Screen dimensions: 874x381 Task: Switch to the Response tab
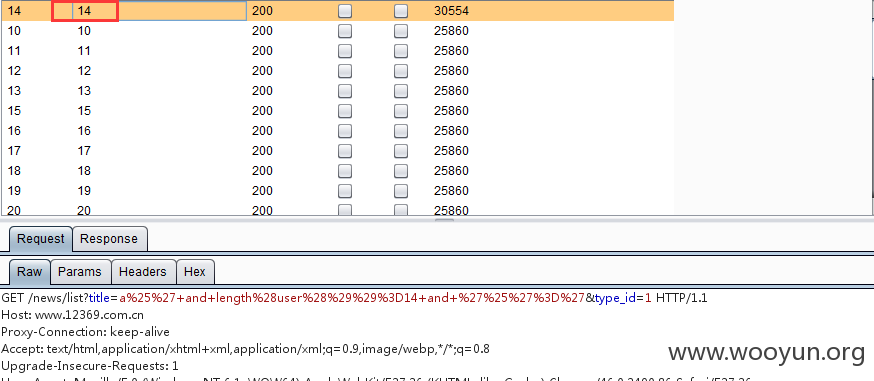[109, 239]
